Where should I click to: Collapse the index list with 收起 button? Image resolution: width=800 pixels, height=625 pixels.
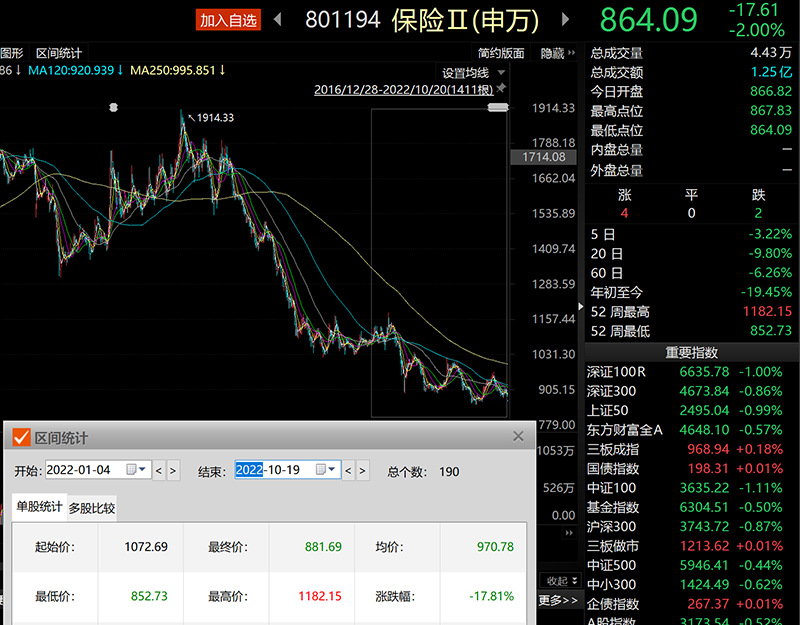561,581
